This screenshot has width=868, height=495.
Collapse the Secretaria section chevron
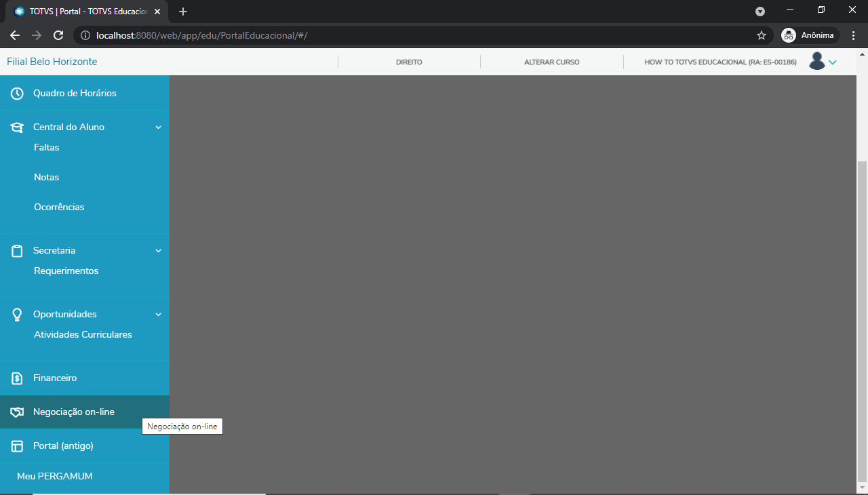pos(159,251)
